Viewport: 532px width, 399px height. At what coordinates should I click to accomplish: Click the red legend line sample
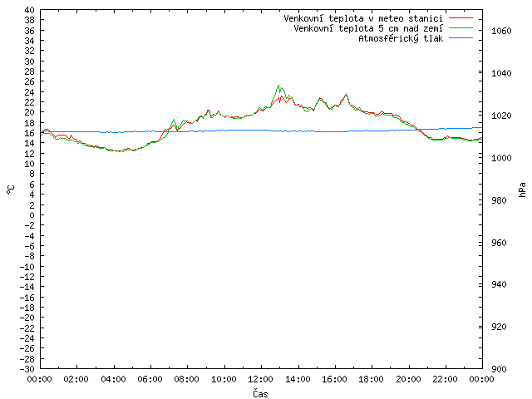(x=461, y=18)
